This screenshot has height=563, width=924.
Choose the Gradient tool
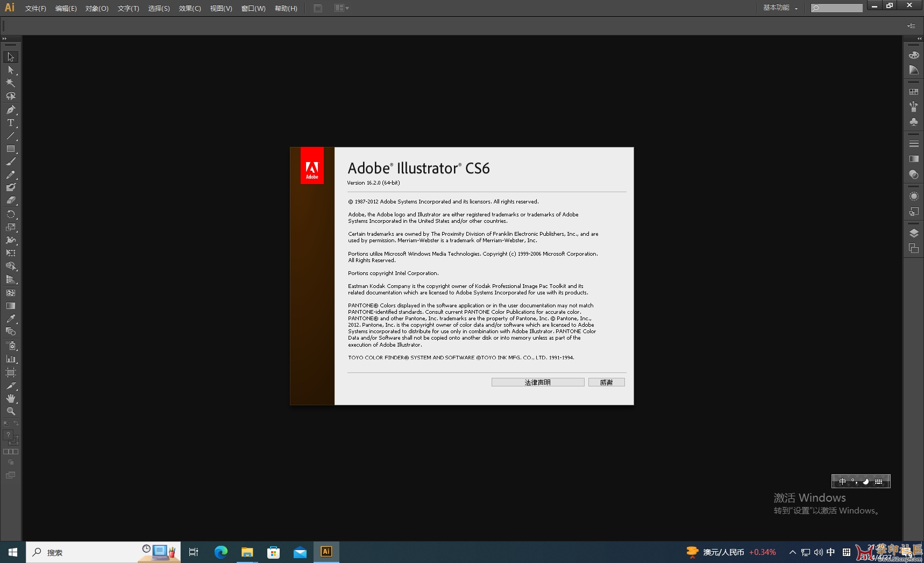(11, 306)
